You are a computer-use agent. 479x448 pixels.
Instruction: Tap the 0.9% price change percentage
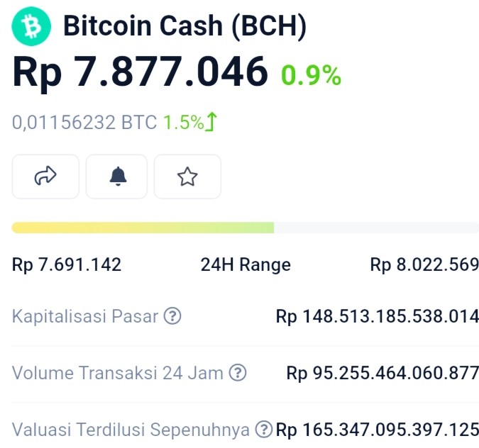[311, 76]
